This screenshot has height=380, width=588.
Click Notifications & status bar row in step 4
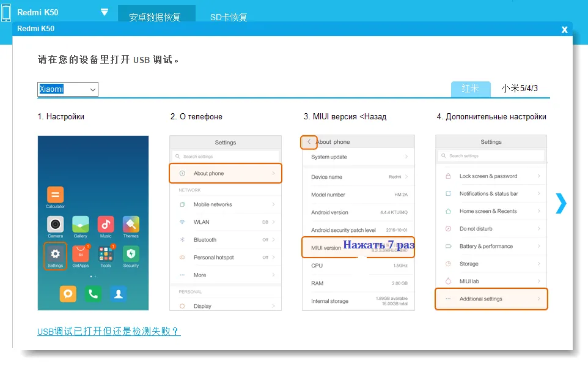pos(491,194)
